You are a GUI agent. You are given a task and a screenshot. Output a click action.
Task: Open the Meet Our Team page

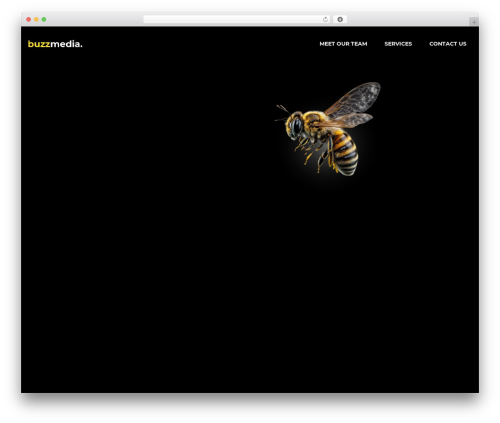[343, 44]
